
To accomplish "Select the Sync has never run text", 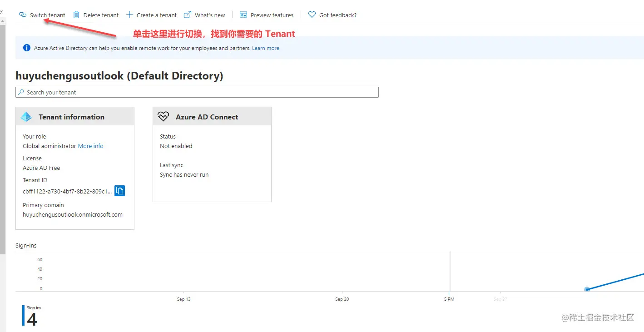I will click(184, 175).
